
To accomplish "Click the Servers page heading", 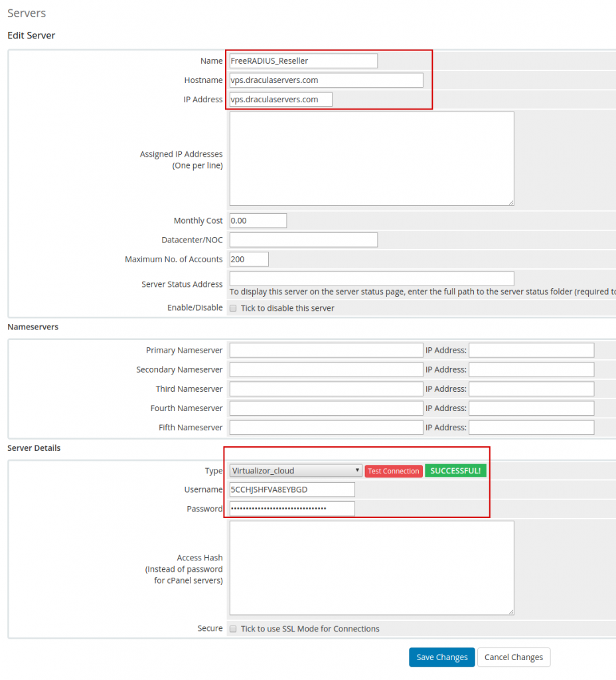I will [x=27, y=13].
